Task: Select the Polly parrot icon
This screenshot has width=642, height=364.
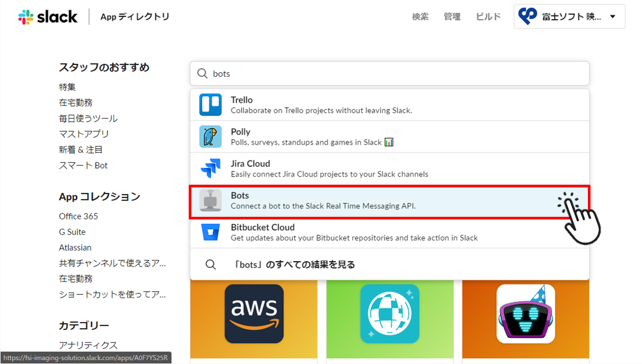Action: (x=210, y=137)
